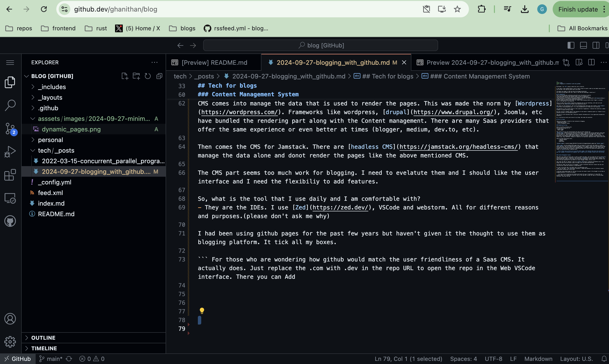Go forward in editor navigation history

[x=193, y=45]
